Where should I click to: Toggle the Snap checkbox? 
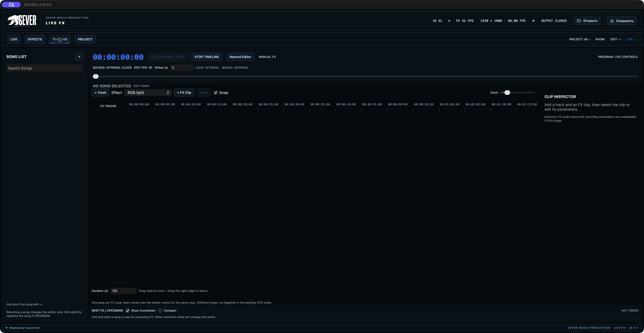tap(215, 93)
